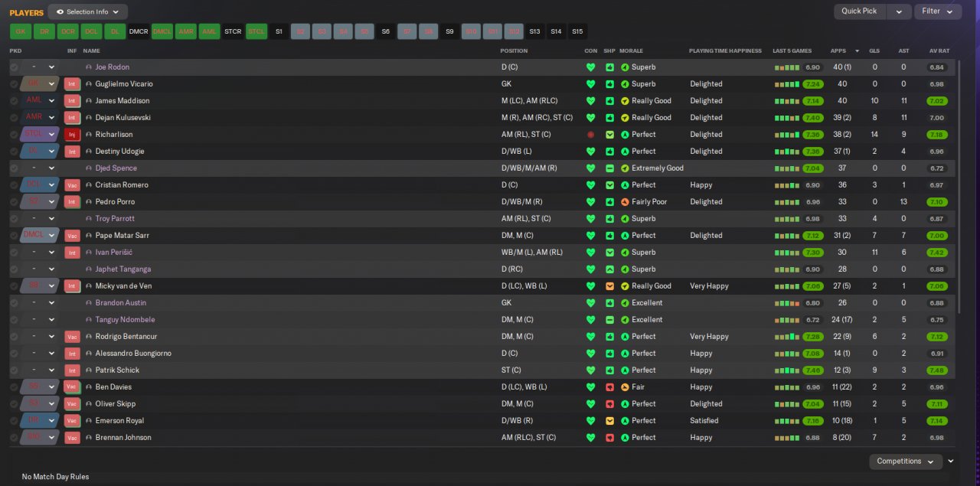Open Japhet Tanganga's player name link
The image size is (980, 486).
[122, 269]
